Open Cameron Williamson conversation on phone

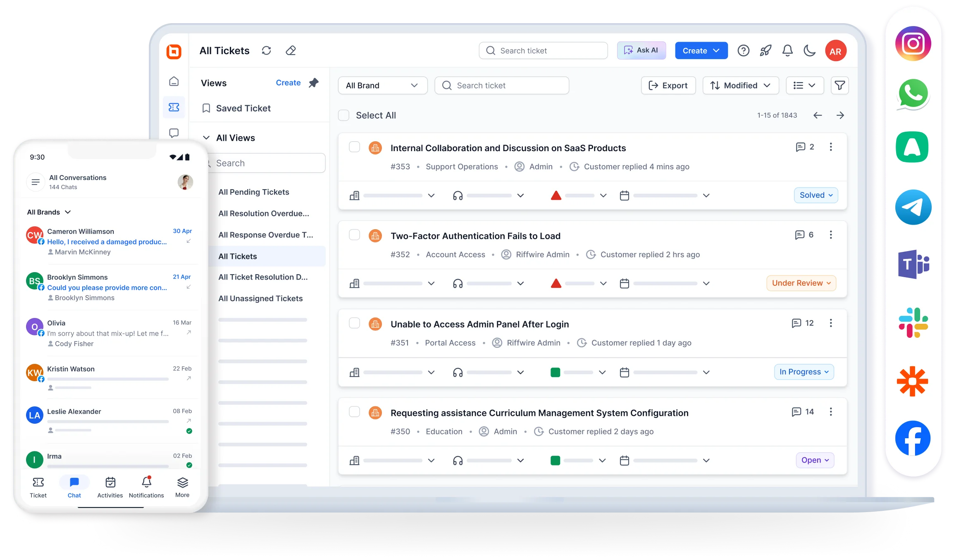tap(110, 242)
